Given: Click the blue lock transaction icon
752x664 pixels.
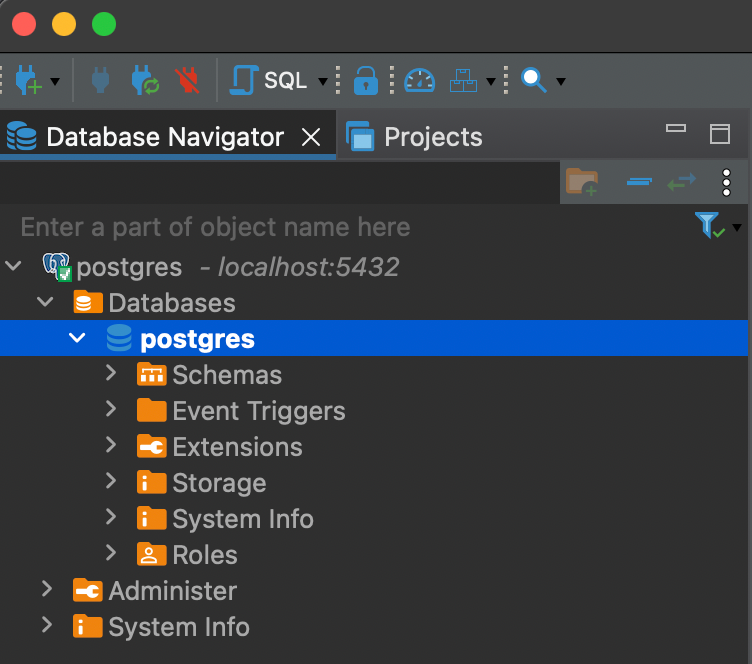Looking at the screenshot, I should coord(365,81).
